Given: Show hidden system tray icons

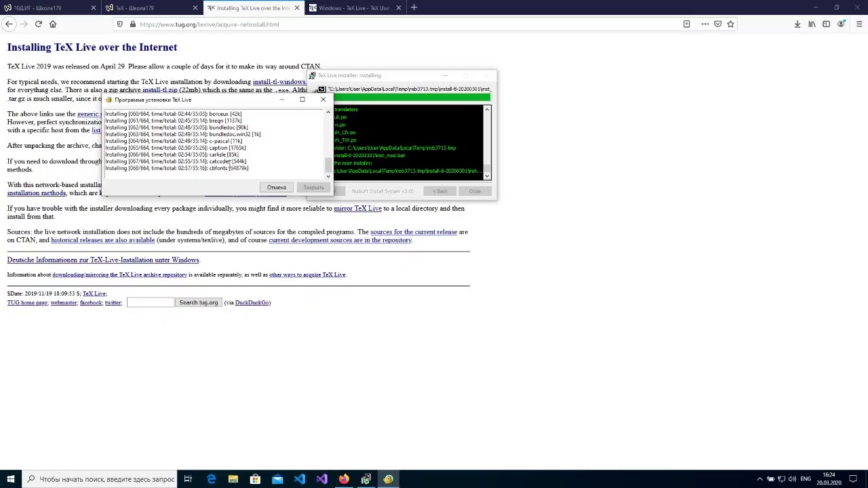Looking at the screenshot, I should click(x=759, y=479).
